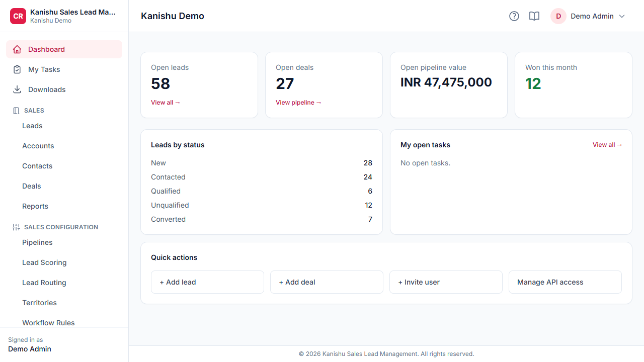Click the Add lead quick action

[207, 282]
